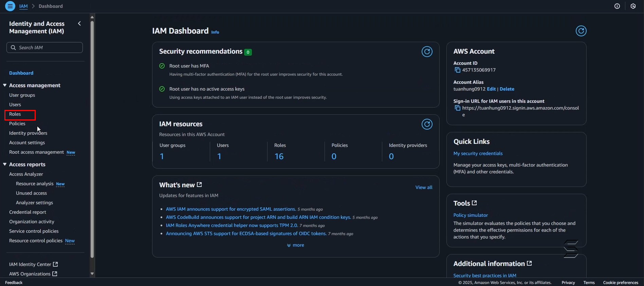Image resolution: width=644 pixels, height=286 pixels.
Task: Open Additional information external link icon
Action: coord(529,263)
